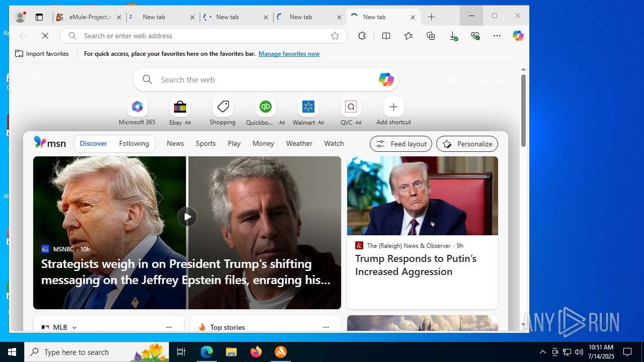The height and width of the screenshot is (362, 644).
Task: Click Import favorites button
Action: (x=42, y=54)
